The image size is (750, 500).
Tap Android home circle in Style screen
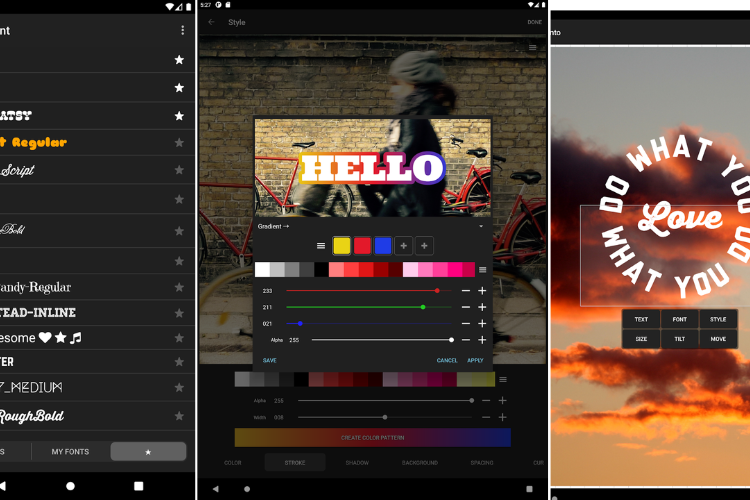click(x=247, y=489)
